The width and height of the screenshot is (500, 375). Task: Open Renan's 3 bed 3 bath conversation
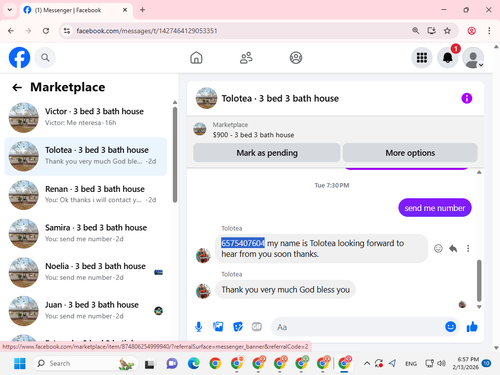coord(86,195)
